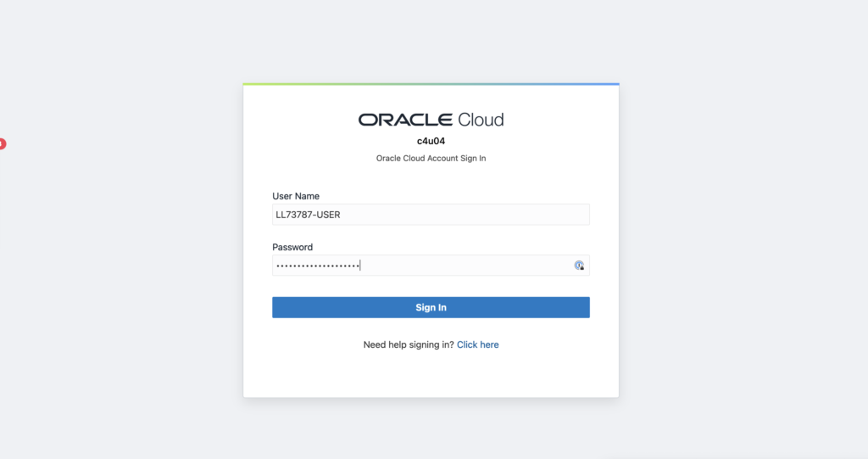Click the password manager icon in Password field
The width and height of the screenshot is (868, 459).
click(x=579, y=266)
